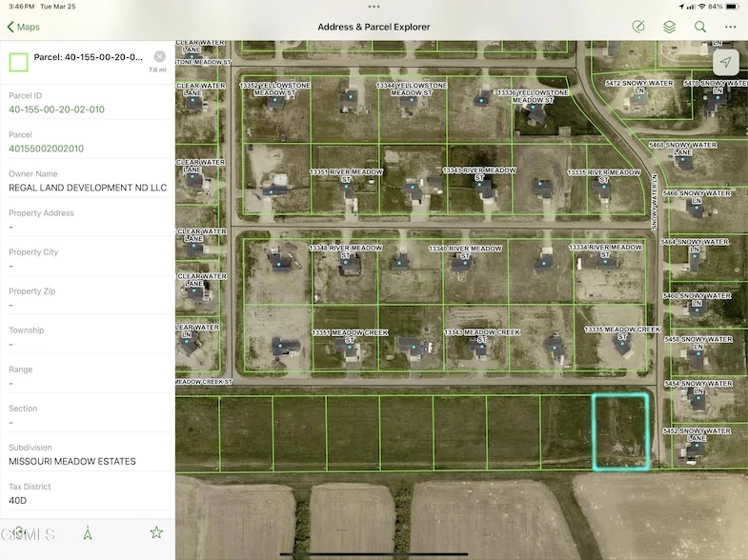The image size is (748, 560).
Task: Add parcel to favorites star
Action: 156,532
